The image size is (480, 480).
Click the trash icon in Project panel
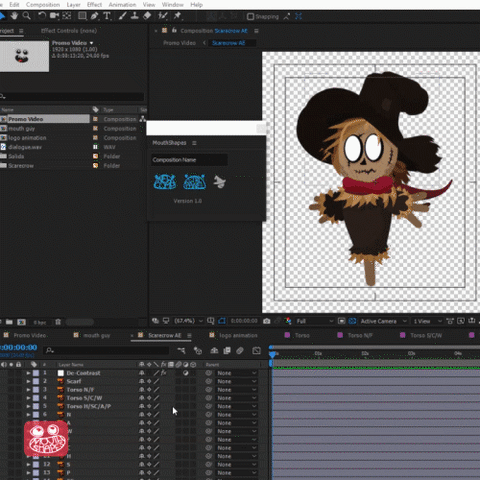[x=58, y=322]
